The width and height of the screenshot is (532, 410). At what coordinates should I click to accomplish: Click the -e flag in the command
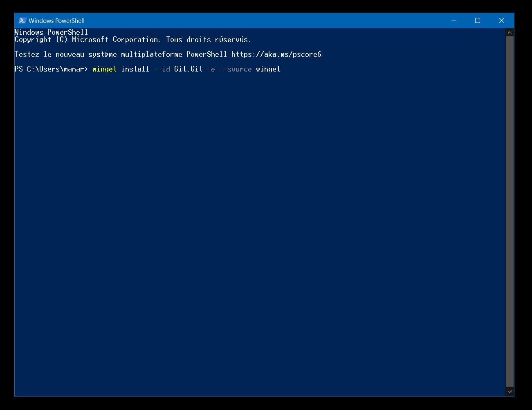(211, 69)
